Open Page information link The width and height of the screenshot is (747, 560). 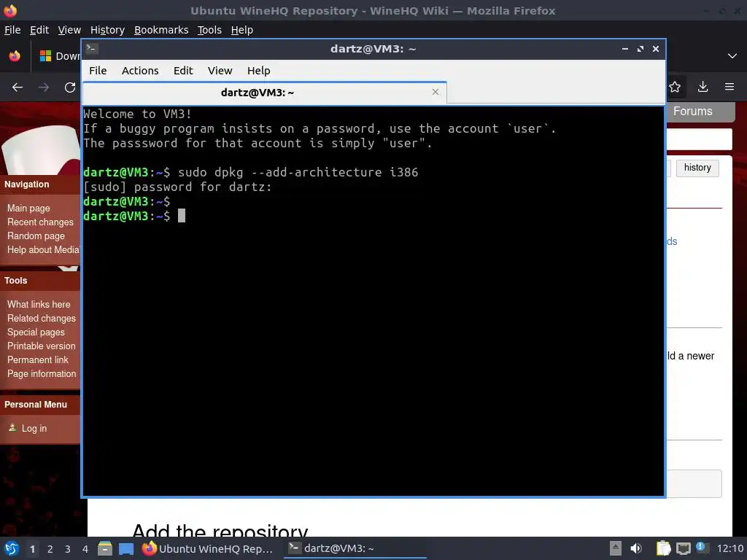pyautogui.click(x=42, y=373)
